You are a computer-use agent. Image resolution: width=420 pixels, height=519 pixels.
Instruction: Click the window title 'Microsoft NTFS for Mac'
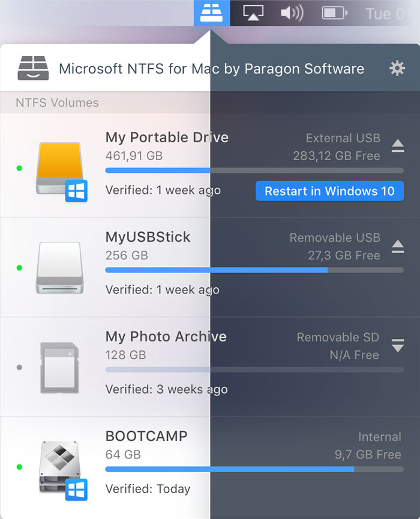click(x=139, y=69)
